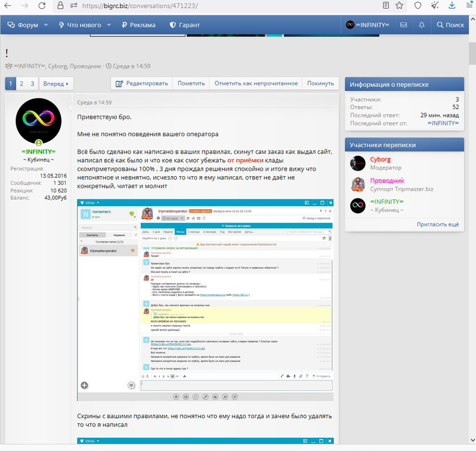Open the alerts bell icon
476x452 pixels.
(x=422, y=25)
